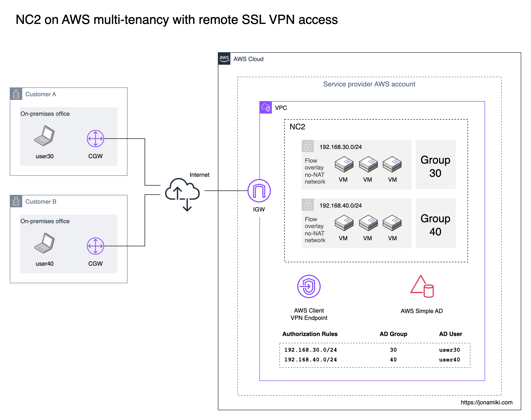Click the IGW internet gateway icon
Viewport: 531px width, 420px height.
(259, 191)
